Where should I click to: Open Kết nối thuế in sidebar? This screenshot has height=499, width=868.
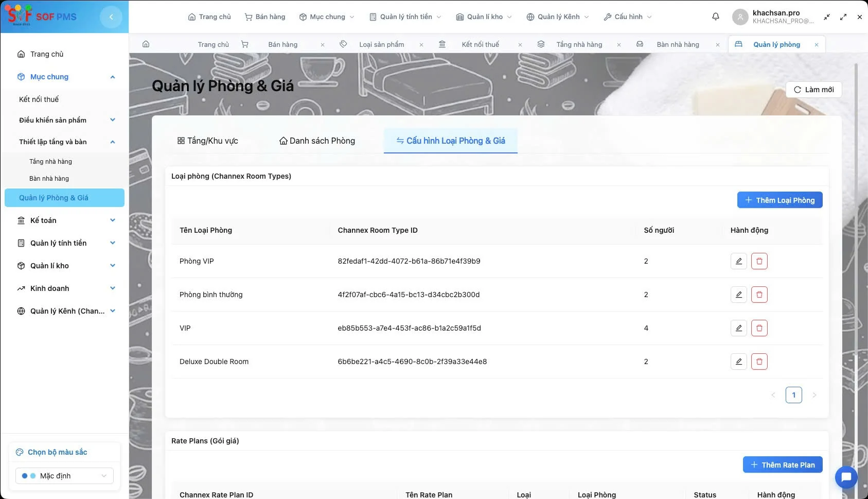(64, 99)
